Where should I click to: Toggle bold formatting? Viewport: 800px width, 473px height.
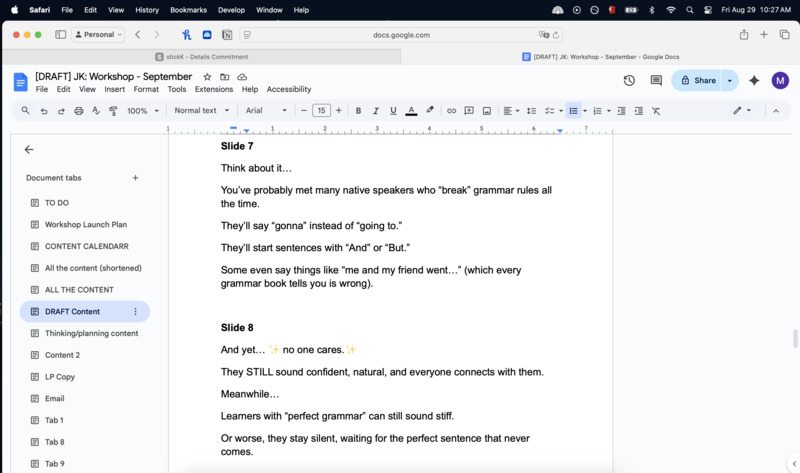358,111
